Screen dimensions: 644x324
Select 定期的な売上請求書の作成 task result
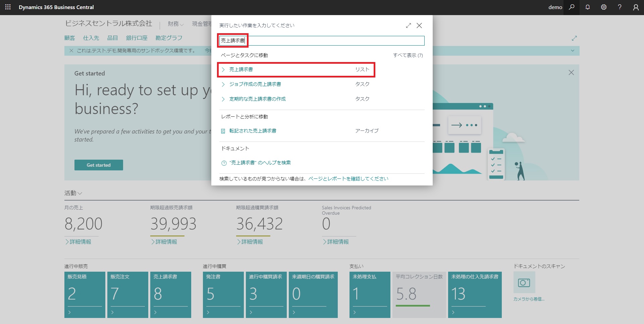(x=296, y=99)
